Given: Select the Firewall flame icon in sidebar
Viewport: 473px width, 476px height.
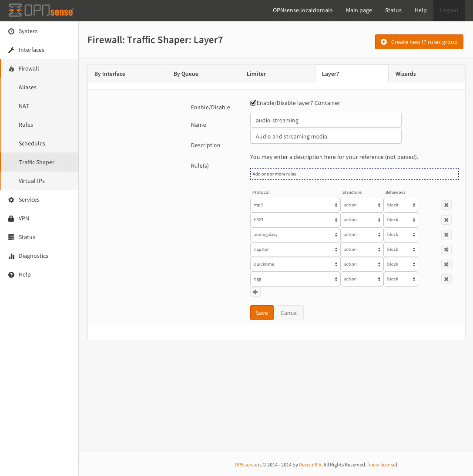Looking at the screenshot, I should coord(11,68).
